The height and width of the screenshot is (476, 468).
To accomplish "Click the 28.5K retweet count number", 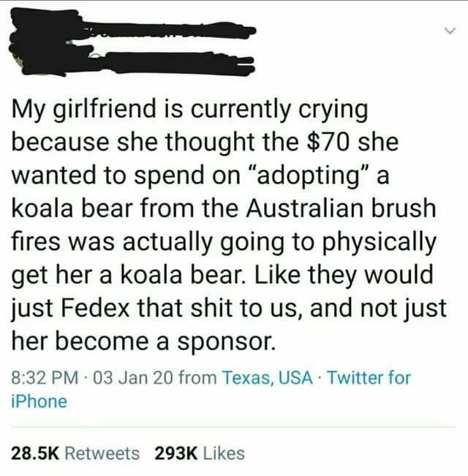I will click(35, 453).
